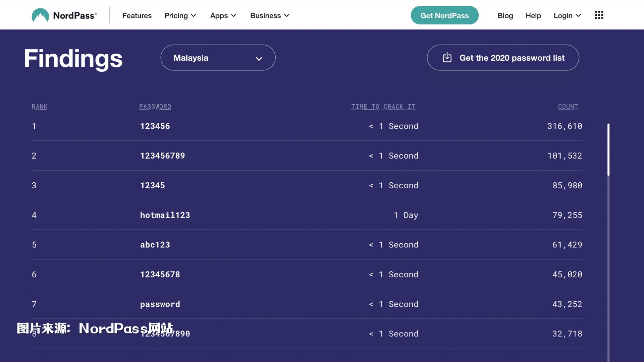The height and width of the screenshot is (362, 644).
Task: Select the abc123 password entry
Action: click(x=155, y=245)
